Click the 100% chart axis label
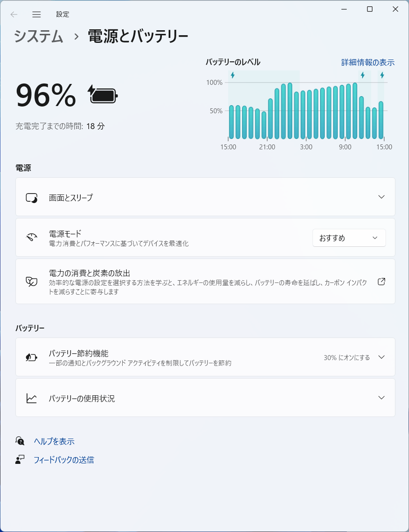409x532 pixels. [214, 83]
